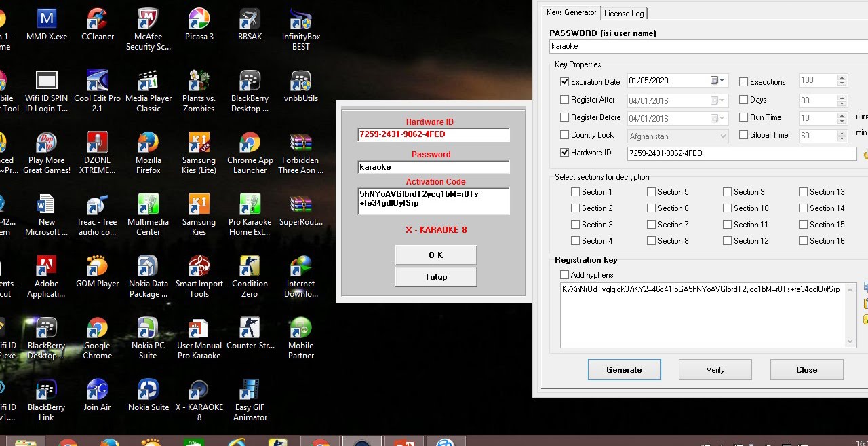The height and width of the screenshot is (446, 868).
Task: Enable the Register Before checkbox
Action: click(565, 117)
